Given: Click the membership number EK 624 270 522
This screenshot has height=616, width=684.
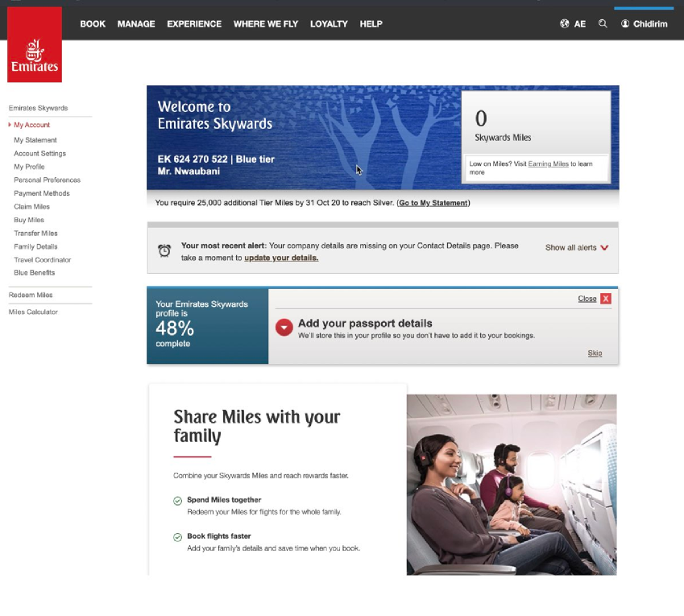Looking at the screenshot, I should point(193,159).
